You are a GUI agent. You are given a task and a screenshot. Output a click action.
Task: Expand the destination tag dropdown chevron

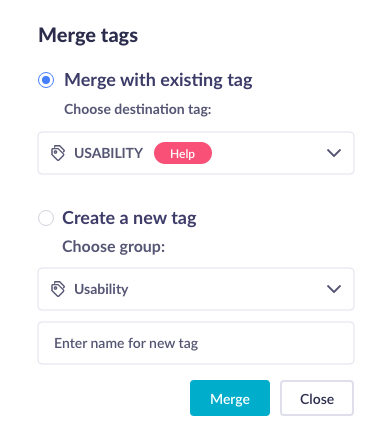pos(334,153)
